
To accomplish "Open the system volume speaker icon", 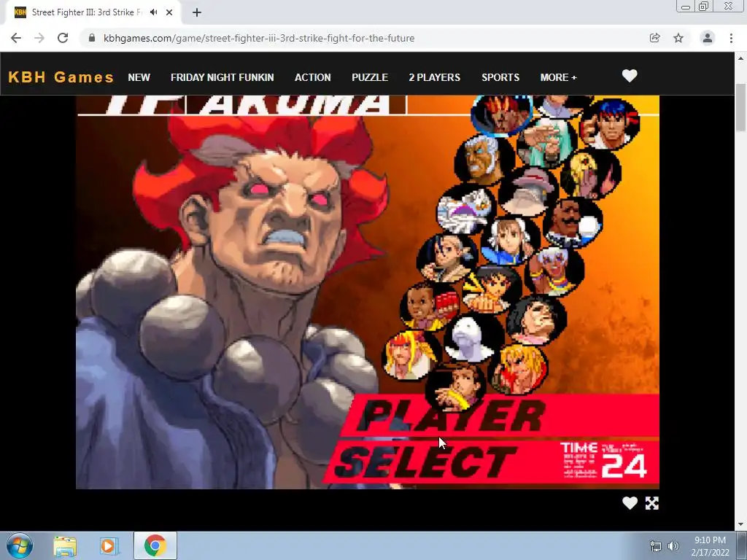I will coord(673,546).
